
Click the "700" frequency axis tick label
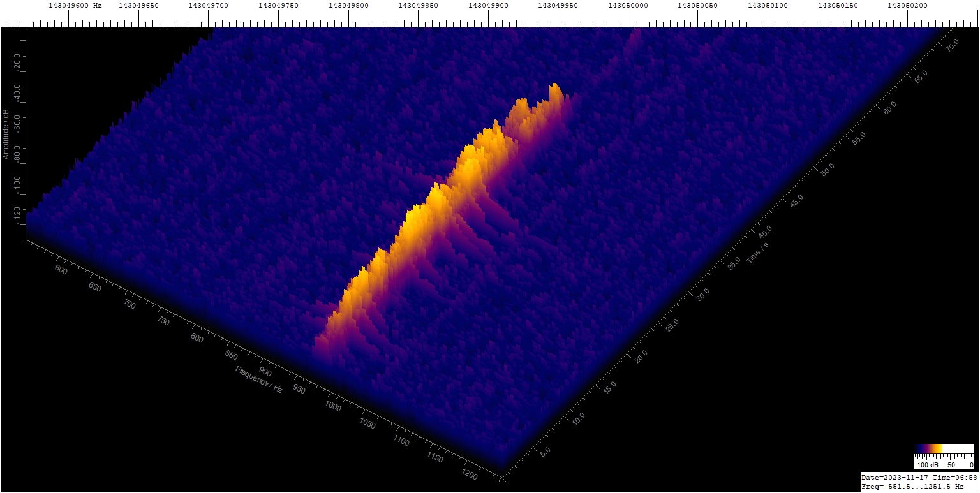(129, 304)
